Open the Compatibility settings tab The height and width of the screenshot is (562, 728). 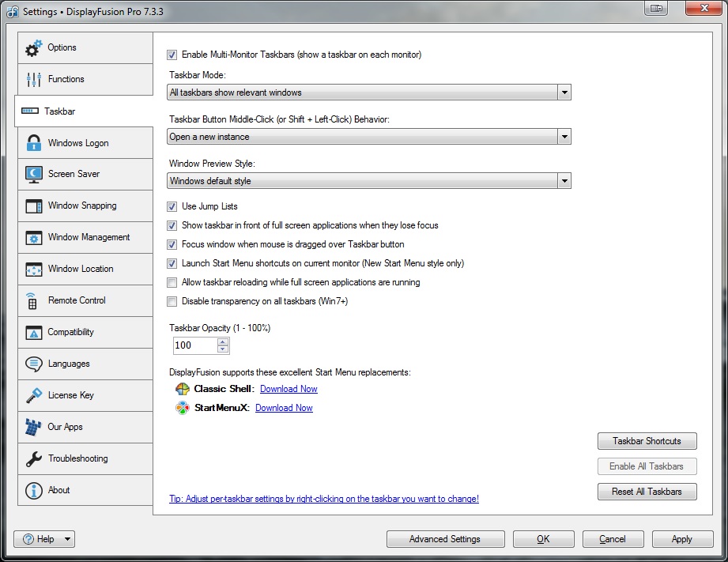click(71, 332)
